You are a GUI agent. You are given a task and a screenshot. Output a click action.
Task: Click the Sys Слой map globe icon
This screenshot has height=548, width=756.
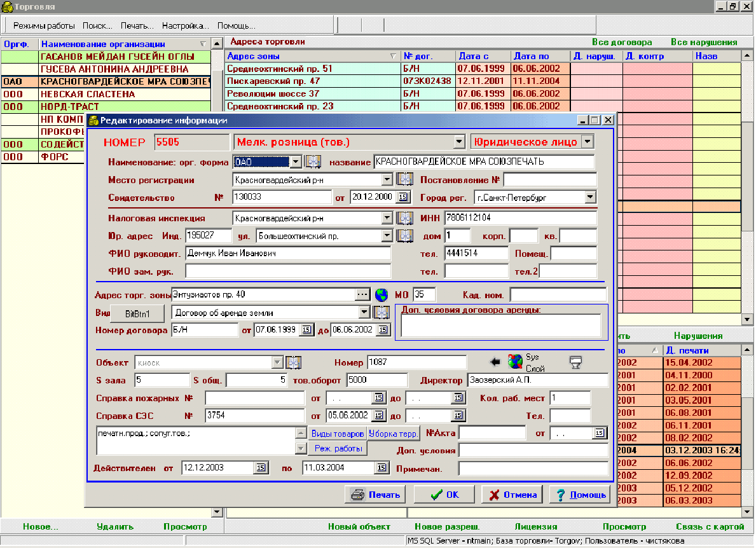[515, 362]
